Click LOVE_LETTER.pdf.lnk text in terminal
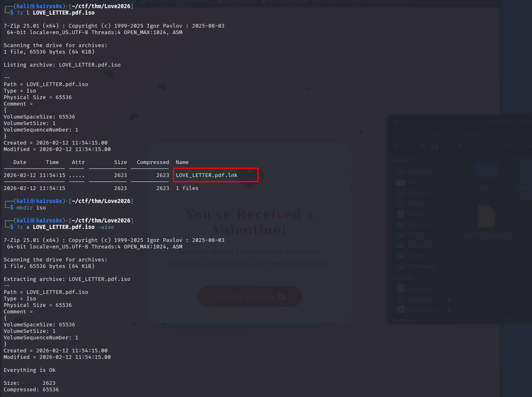Screen dimensions: 532x397 click(207, 175)
